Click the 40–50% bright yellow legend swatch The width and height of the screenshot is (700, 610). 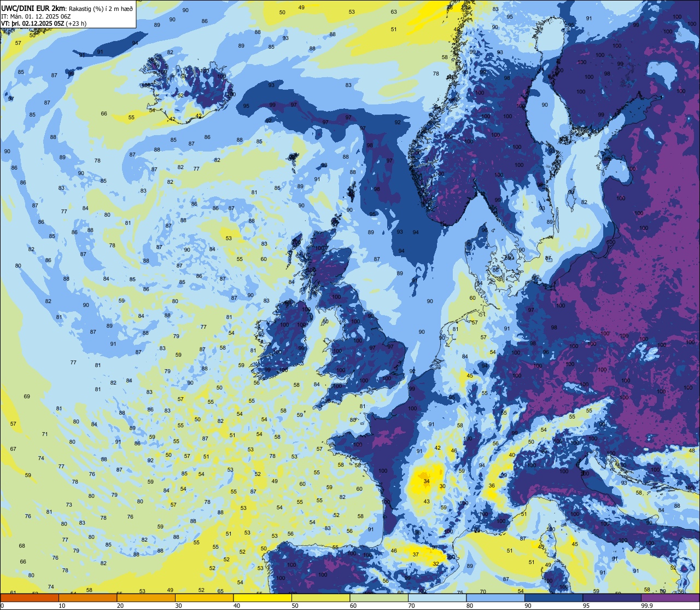[262, 597]
